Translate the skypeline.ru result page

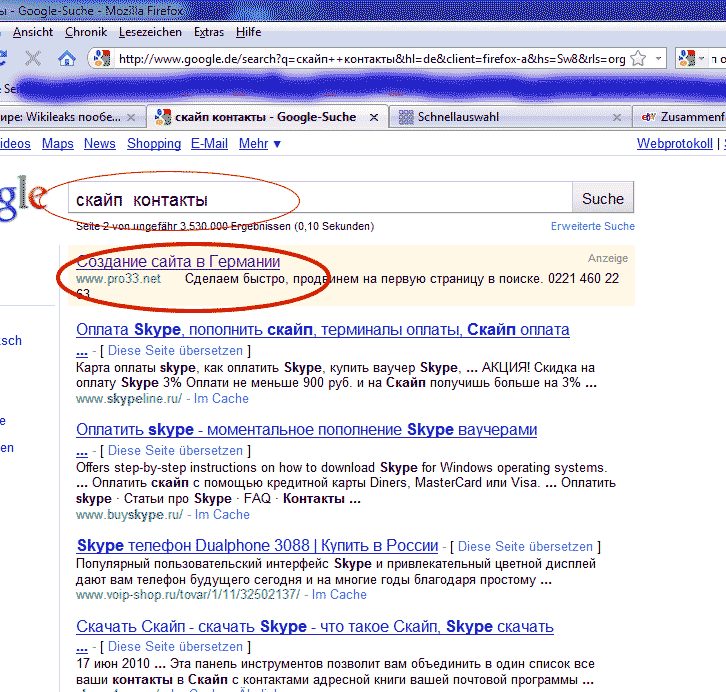coord(175,350)
